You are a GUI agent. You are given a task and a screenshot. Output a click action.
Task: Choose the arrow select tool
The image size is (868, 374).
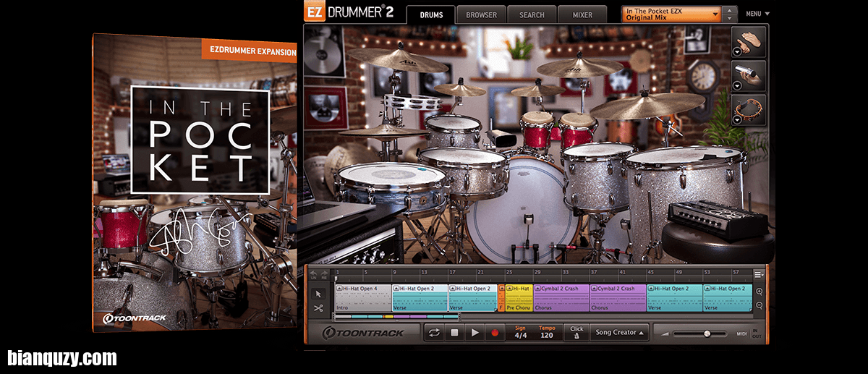(x=318, y=294)
